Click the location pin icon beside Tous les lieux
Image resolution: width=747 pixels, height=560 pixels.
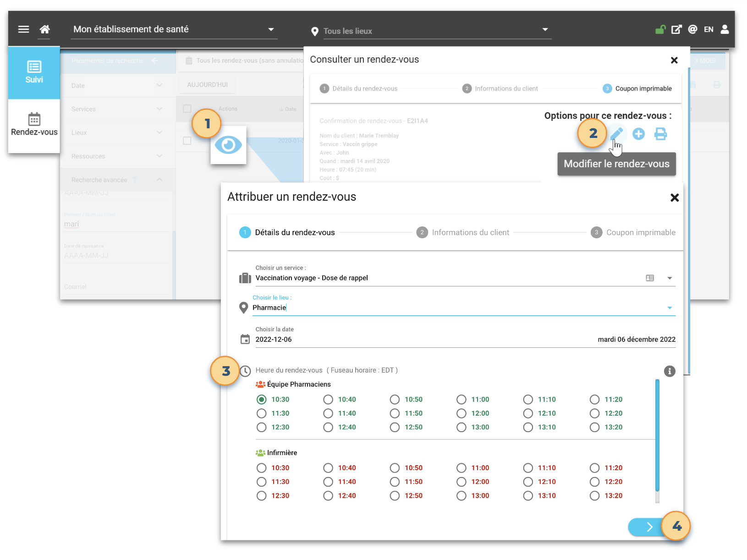[x=315, y=31]
